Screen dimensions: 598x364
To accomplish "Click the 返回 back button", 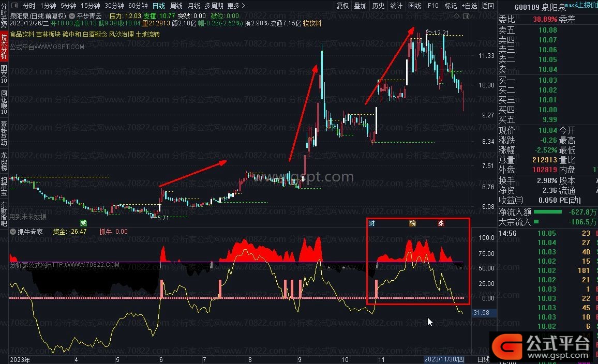I will (x=488, y=6).
